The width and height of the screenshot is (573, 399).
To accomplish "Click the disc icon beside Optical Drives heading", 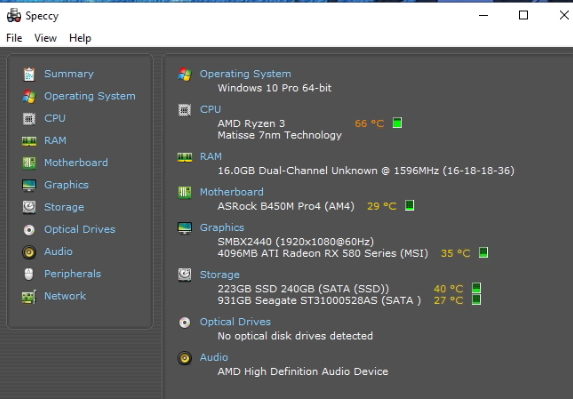I will tap(185, 322).
